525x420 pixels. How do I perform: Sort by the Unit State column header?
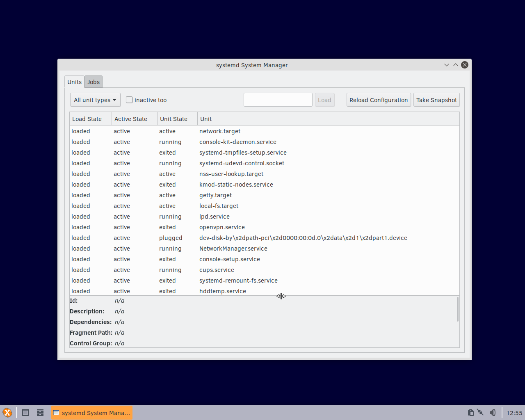point(178,119)
